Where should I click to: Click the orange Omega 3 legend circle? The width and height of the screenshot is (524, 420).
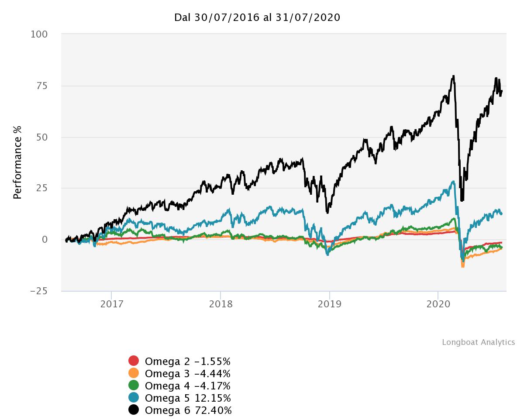134,373
